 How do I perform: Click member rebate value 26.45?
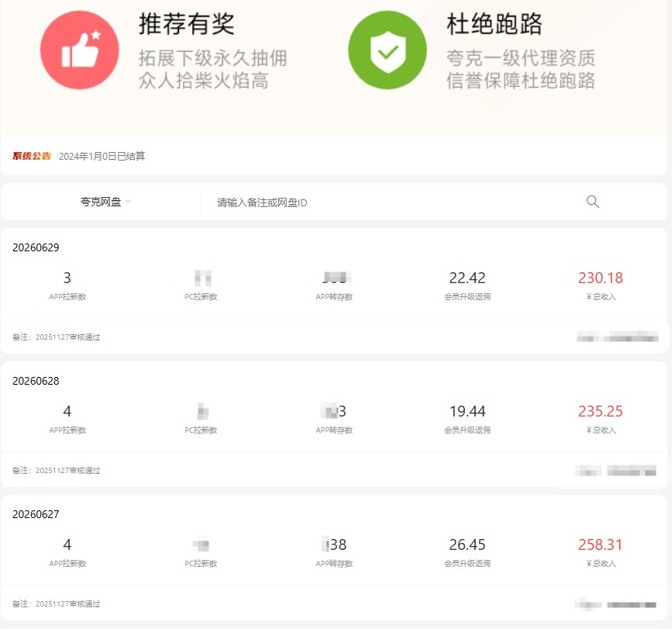pos(467,544)
